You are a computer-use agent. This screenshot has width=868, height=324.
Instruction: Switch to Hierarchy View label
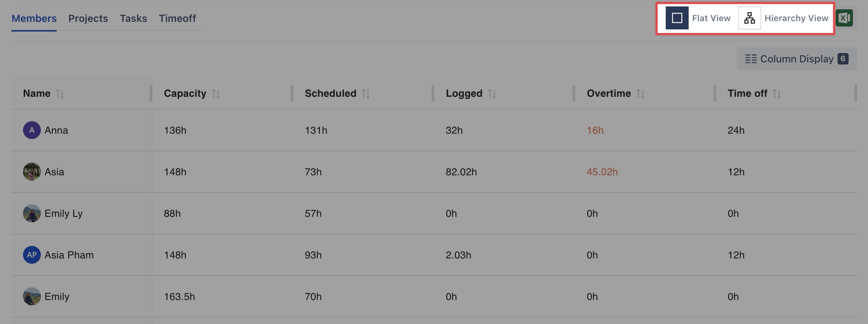[x=796, y=18]
